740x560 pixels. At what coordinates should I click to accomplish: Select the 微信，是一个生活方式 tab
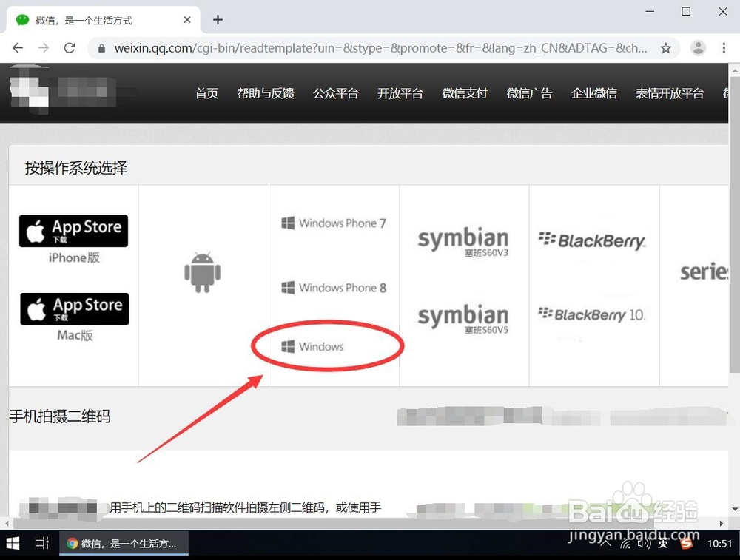click(103, 20)
